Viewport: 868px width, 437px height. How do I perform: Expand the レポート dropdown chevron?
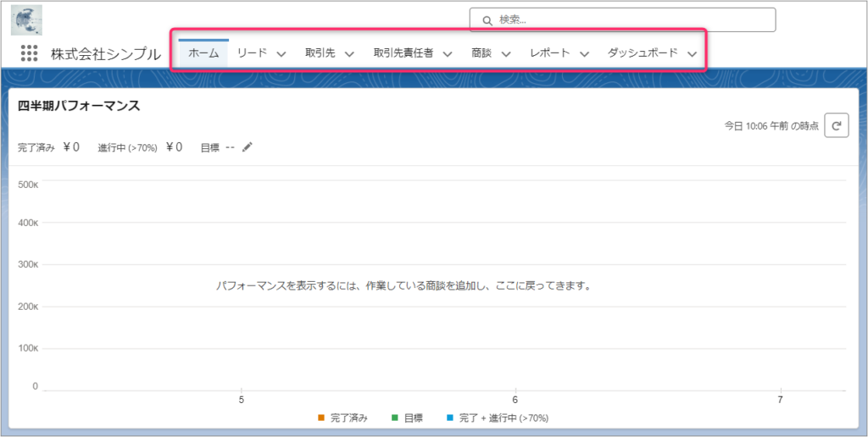click(x=584, y=53)
